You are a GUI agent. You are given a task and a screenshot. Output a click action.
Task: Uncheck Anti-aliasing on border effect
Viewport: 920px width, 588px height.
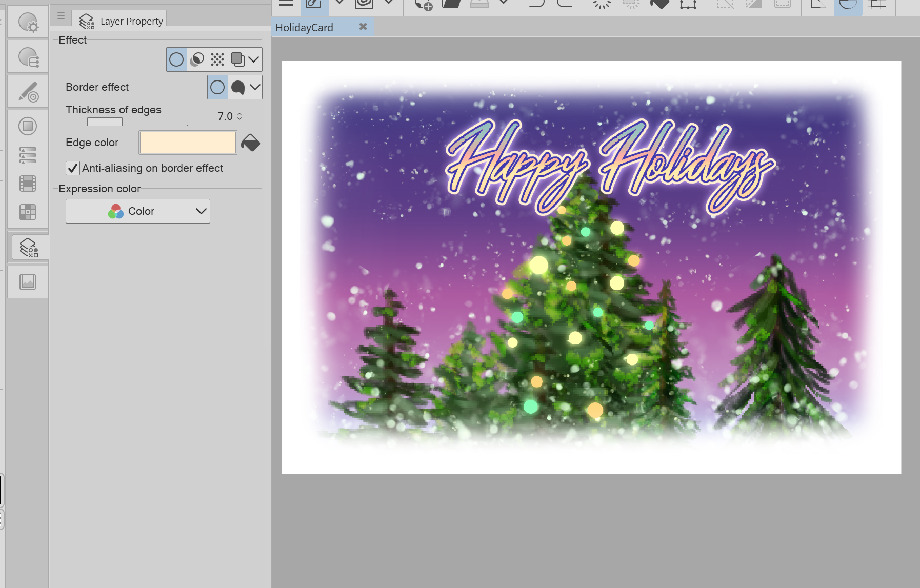[73, 168]
